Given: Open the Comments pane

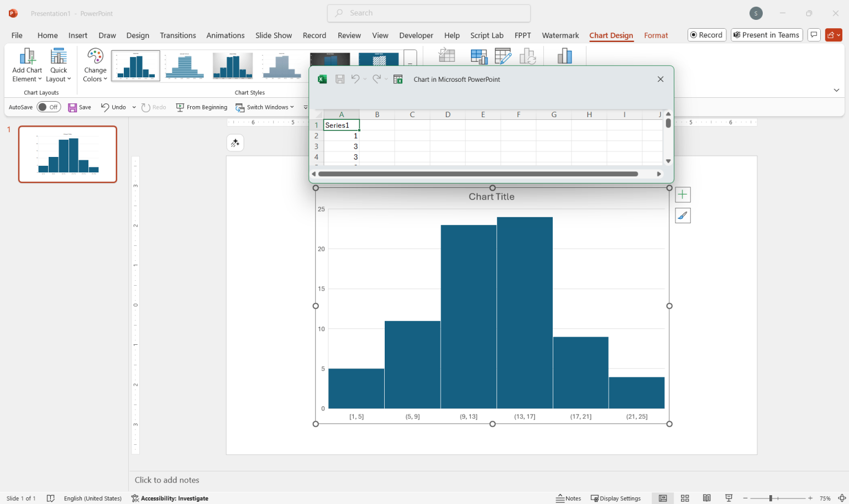Looking at the screenshot, I should [814, 34].
